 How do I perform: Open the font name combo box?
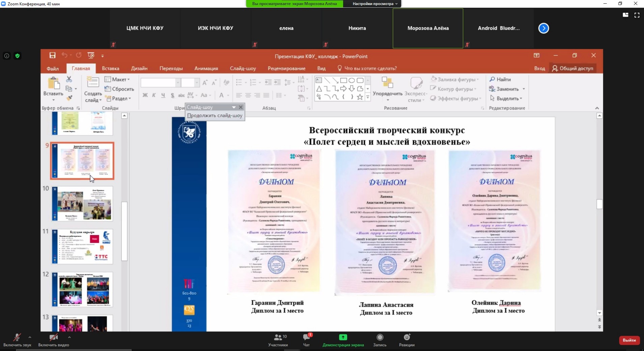point(160,82)
